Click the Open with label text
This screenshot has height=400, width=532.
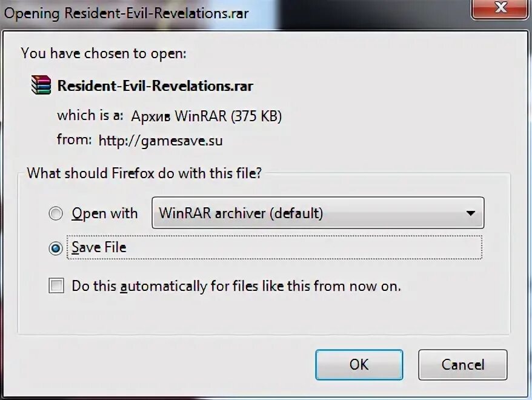point(105,213)
